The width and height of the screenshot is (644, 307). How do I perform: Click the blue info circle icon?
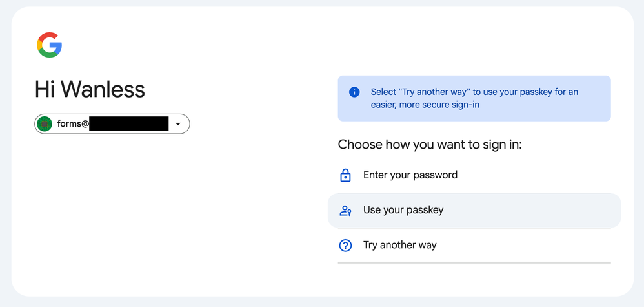(x=354, y=92)
